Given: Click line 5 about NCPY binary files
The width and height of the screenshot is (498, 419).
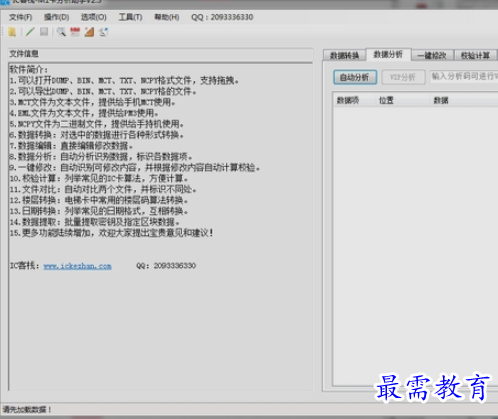Looking at the screenshot, I should click(97, 124).
